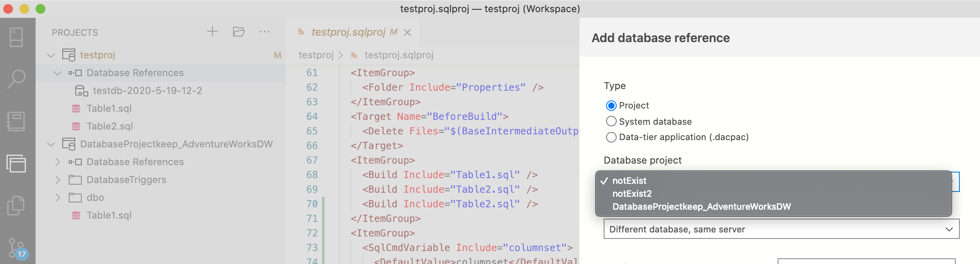The width and height of the screenshot is (980, 264).
Task: Open Source Control with 17 changes
Action: point(18,248)
